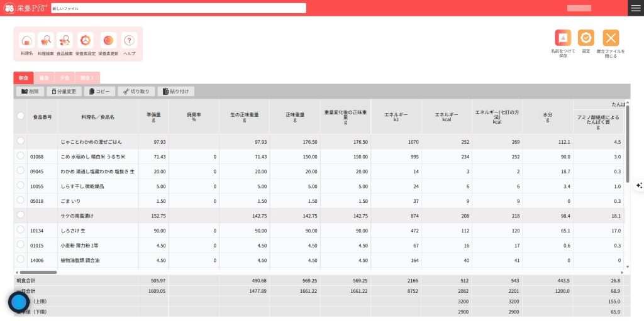Viewport: 644px width, 321px height.
Task: Toggle the select-all checkbox in table header
Action: pos(20,116)
